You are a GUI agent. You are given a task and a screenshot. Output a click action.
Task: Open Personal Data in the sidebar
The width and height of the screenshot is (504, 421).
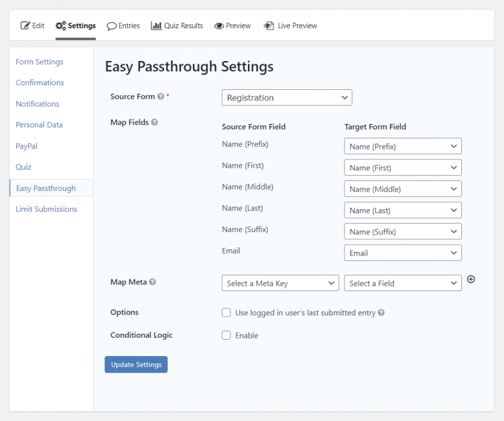click(39, 125)
